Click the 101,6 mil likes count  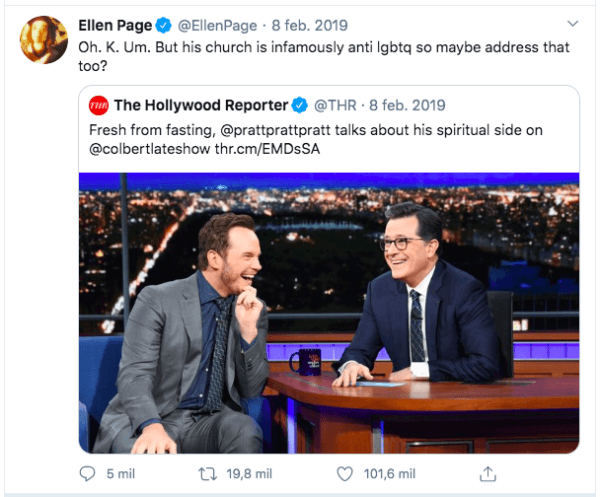coord(390,474)
